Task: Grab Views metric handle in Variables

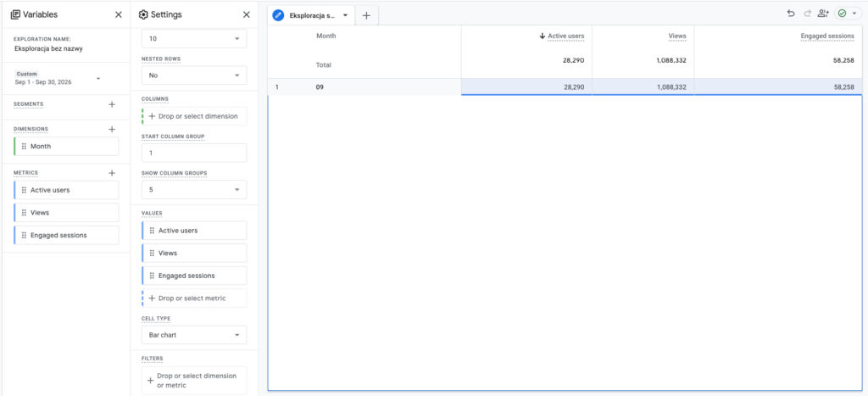Action: [24, 213]
